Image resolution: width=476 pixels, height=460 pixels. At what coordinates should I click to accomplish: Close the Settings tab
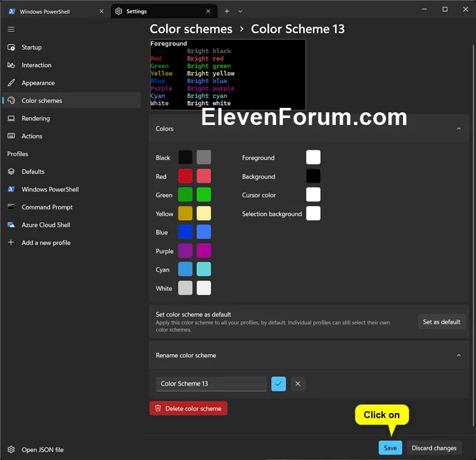(x=208, y=11)
